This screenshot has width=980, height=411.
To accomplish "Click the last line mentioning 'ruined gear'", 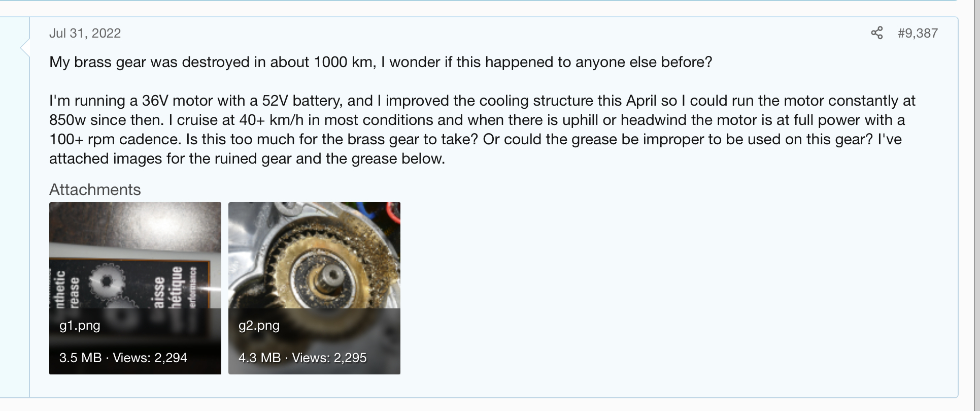I will click(x=247, y=159).
